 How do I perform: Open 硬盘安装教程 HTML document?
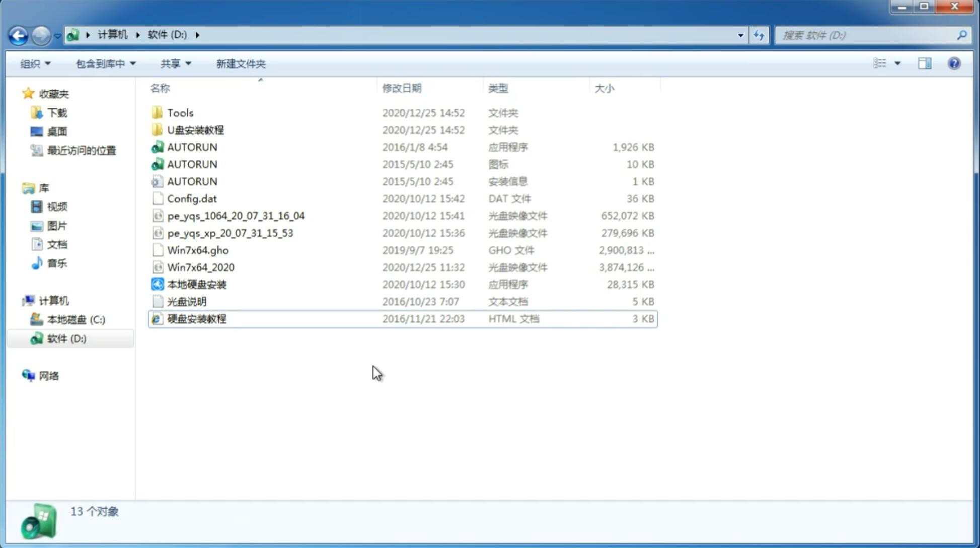point(196,318)
